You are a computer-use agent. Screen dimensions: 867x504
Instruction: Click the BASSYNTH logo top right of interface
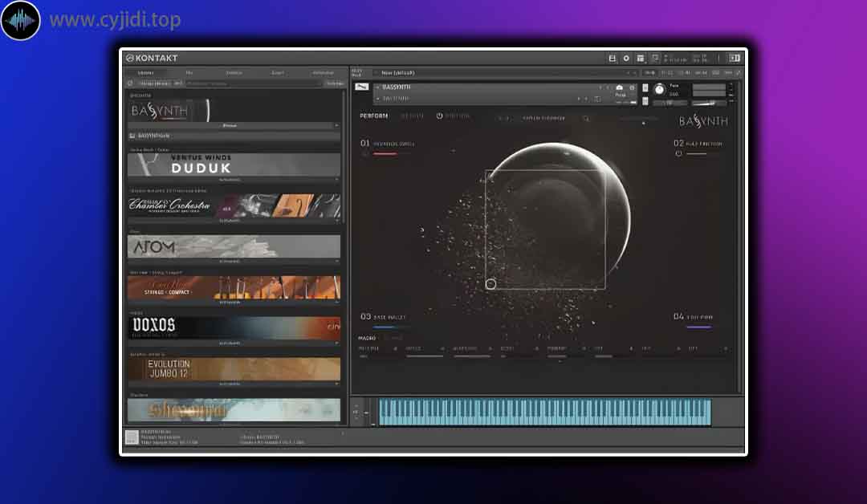click(703, 121)
